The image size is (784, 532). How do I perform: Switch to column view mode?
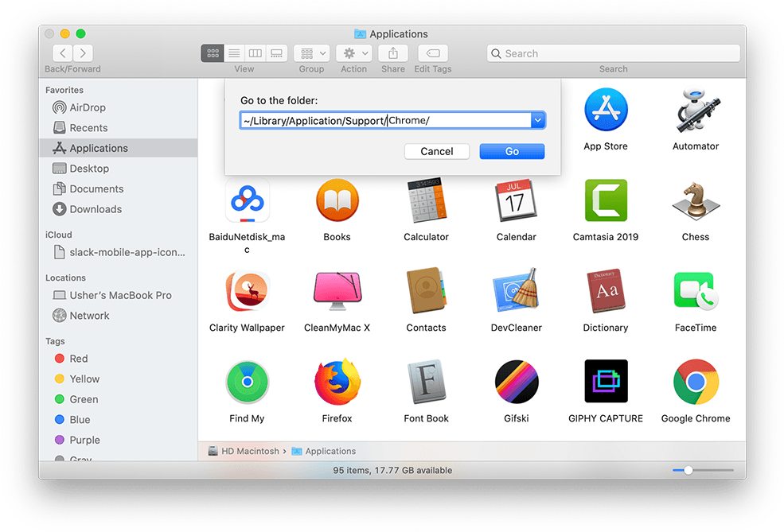(255, 53)
